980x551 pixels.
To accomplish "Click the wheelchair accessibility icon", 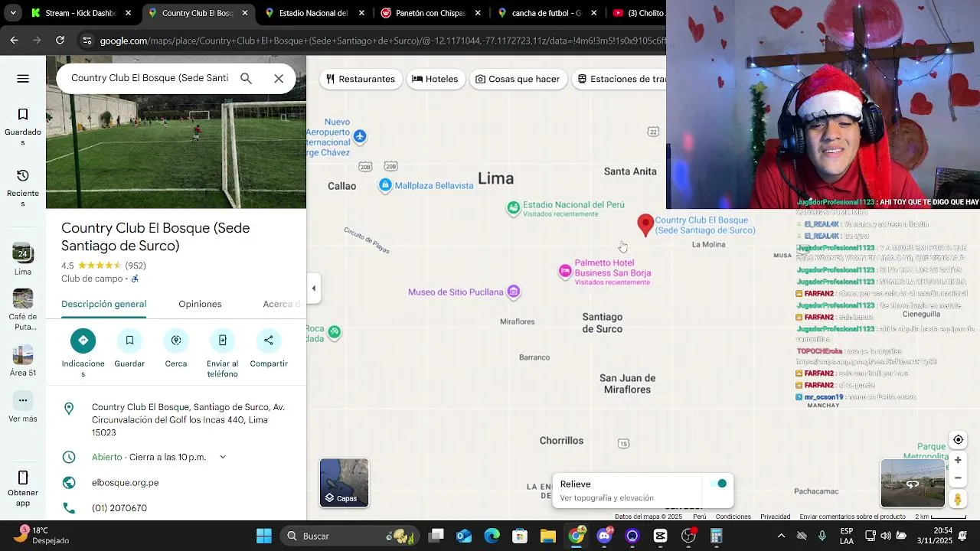I will (x=136, y=279).
